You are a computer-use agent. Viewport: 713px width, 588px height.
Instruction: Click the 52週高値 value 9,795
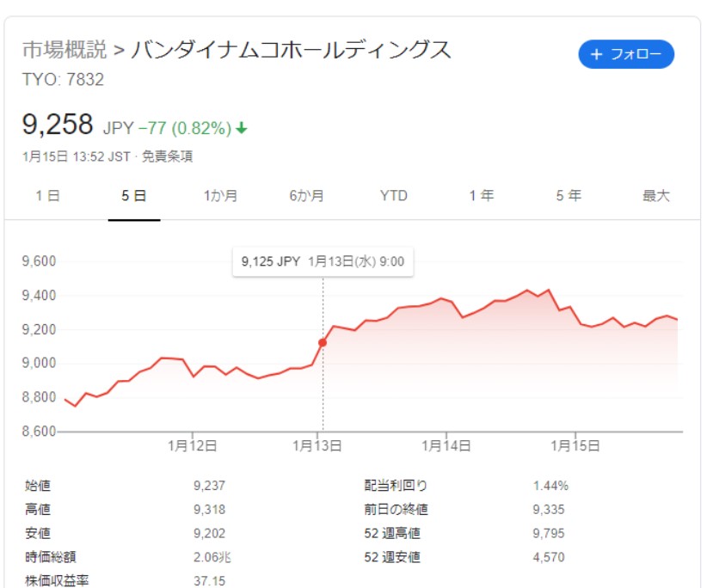[549, 534]
